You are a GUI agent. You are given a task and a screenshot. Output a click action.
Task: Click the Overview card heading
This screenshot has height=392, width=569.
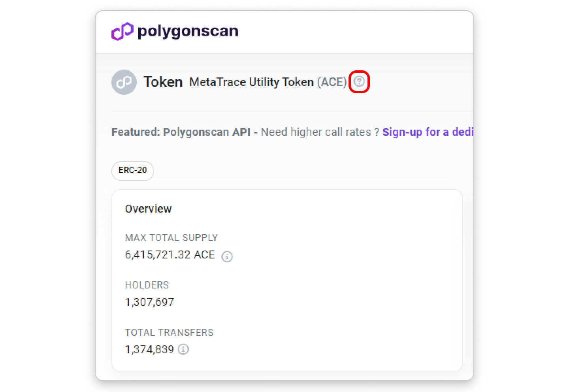pos(148,209)
